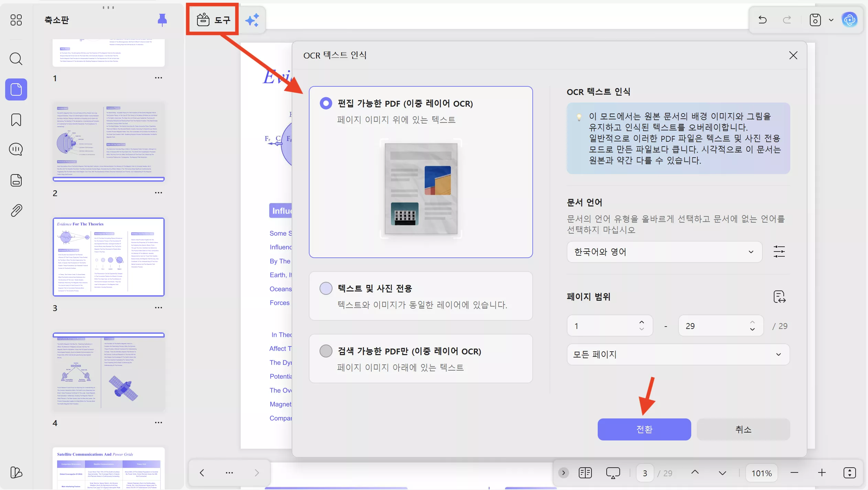Open the search panel in the sidebar
868x490 pixels.
(x=16, y=59)
